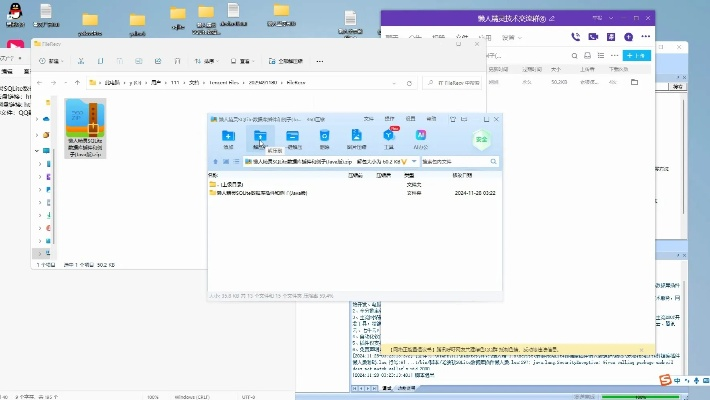Viewport: 710px width, 400px height.
Task: Click the 111 breadcrumb in Explorer address bar
Action: click(175, 83)
